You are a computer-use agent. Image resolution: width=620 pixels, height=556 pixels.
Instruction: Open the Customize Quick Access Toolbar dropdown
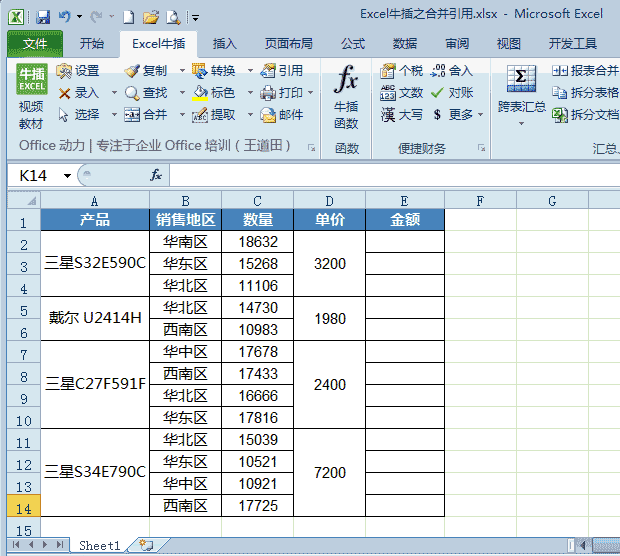point(195,17)
